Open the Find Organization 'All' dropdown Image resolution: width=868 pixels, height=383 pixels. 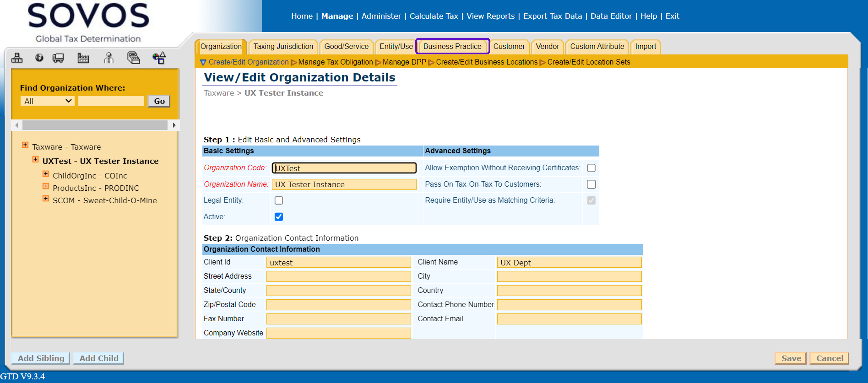coord(47,101)
